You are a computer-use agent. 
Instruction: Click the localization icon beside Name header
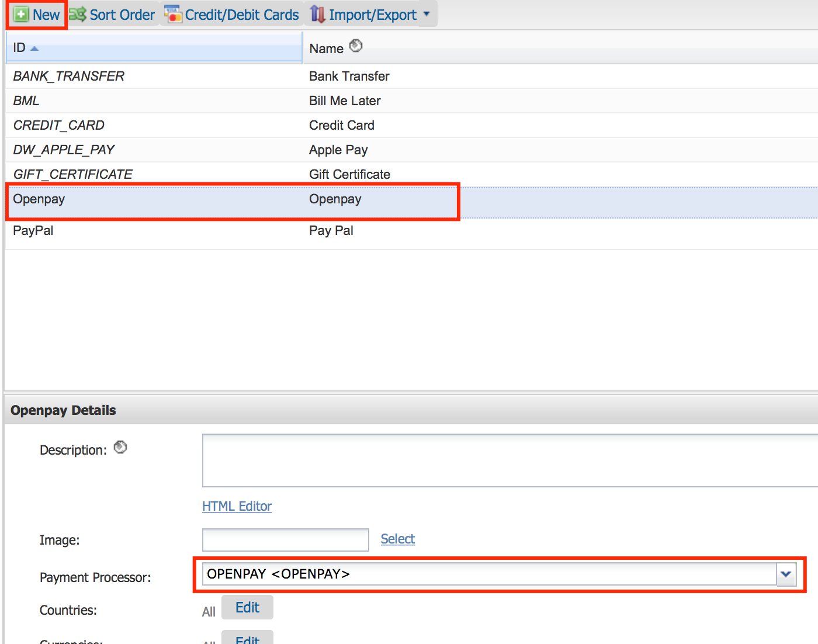point(356,46)
